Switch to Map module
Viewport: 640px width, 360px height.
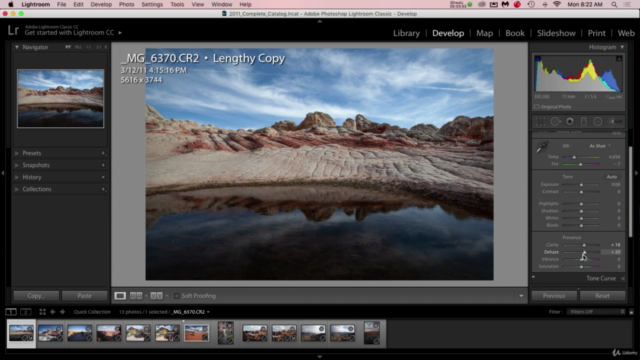[x=484, y=33]
